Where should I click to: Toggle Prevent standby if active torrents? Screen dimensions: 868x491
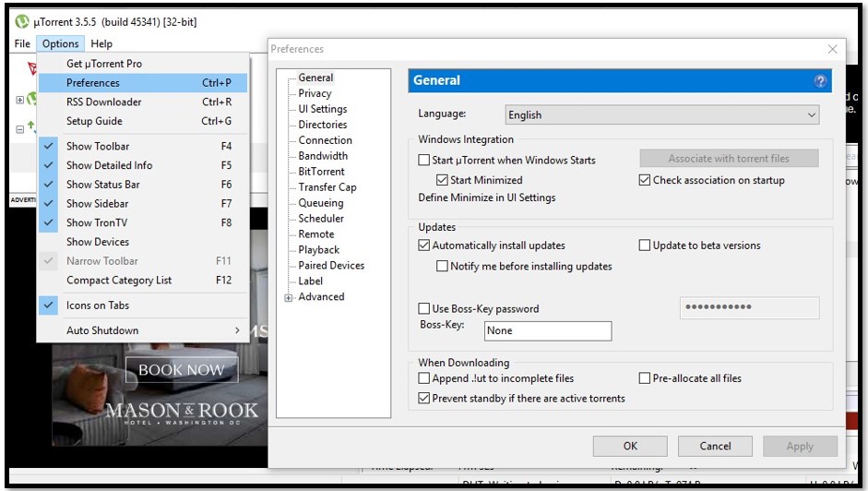tap(424, 399)
